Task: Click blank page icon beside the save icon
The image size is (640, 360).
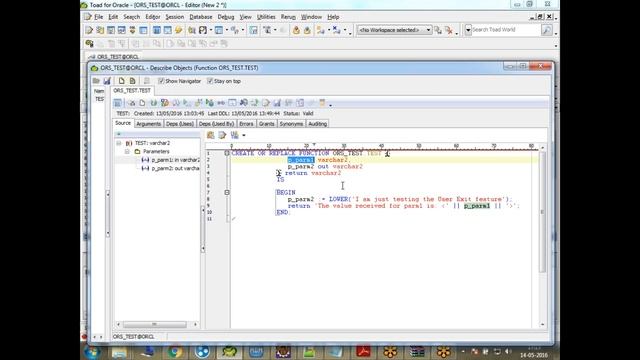Action: pos(122,81)
